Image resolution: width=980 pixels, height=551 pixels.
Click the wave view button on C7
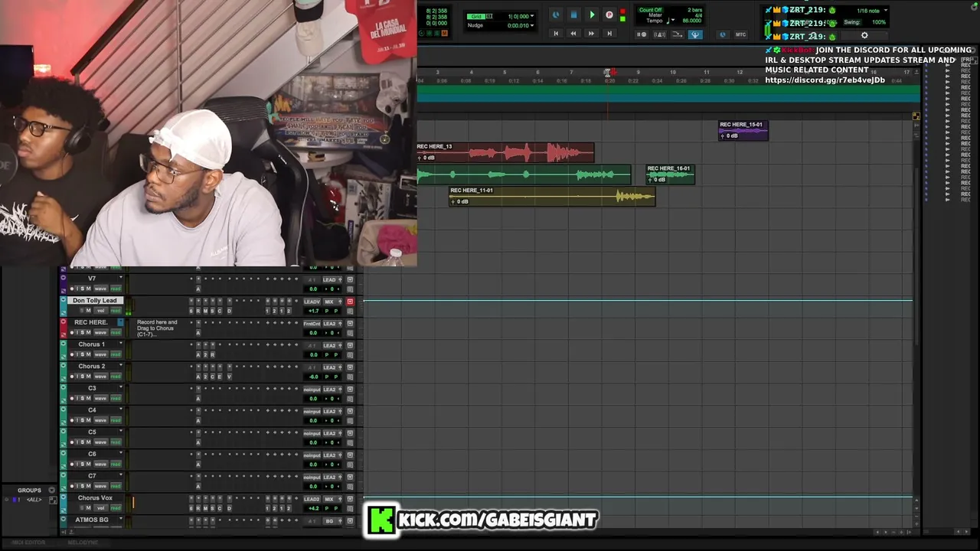[x=100, y=487]
